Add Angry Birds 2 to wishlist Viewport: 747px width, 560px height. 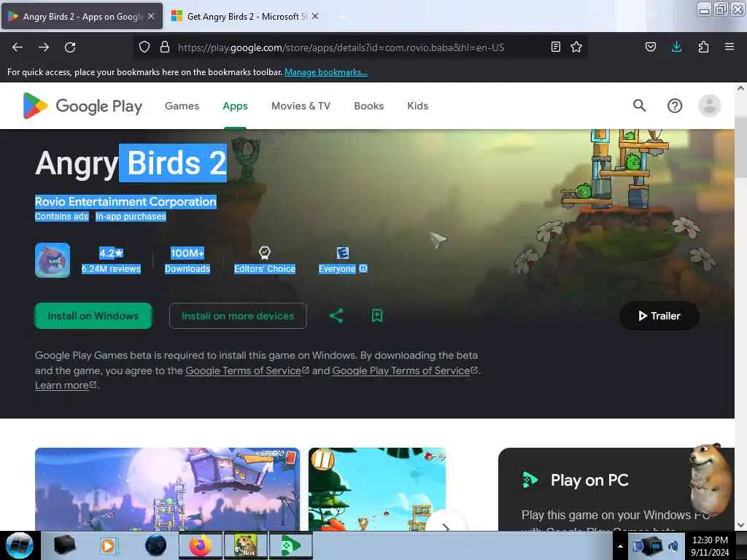pos(377,316)
